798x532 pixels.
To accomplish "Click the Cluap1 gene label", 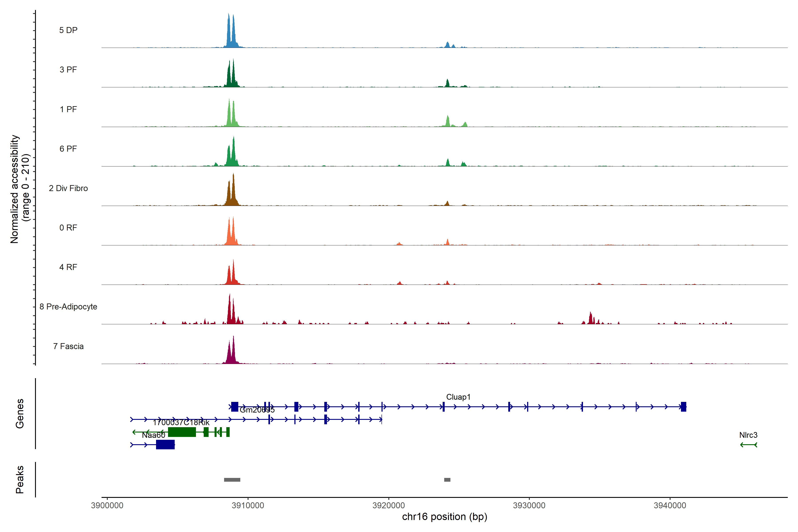I will pyautogui.click(x=458, y=397).
